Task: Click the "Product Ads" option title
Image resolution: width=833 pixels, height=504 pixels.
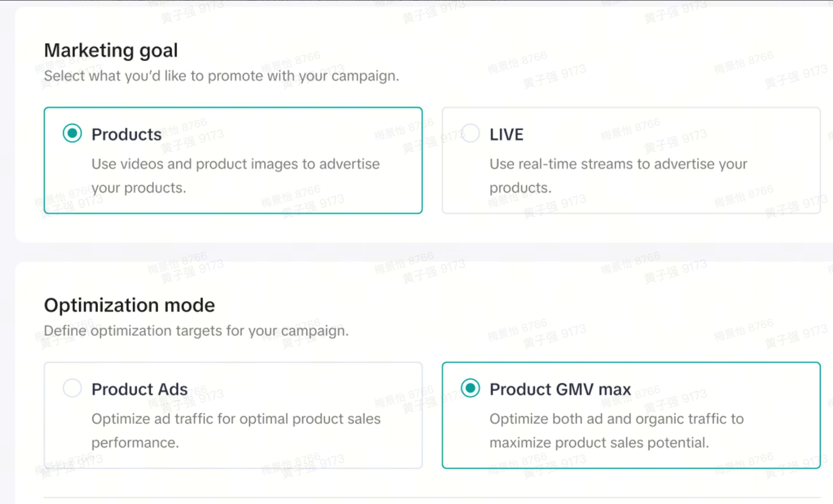Action: tap(139, 389)
